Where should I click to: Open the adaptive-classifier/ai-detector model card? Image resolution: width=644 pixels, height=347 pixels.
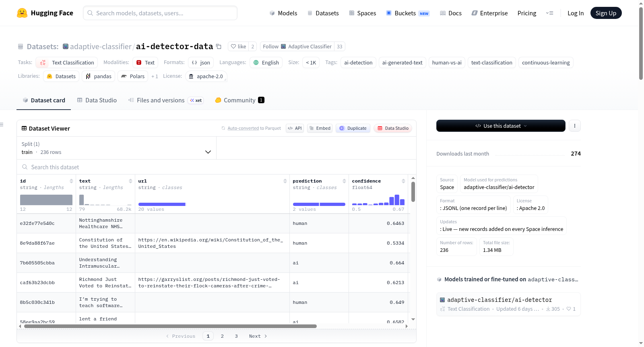tap(508, 304)
